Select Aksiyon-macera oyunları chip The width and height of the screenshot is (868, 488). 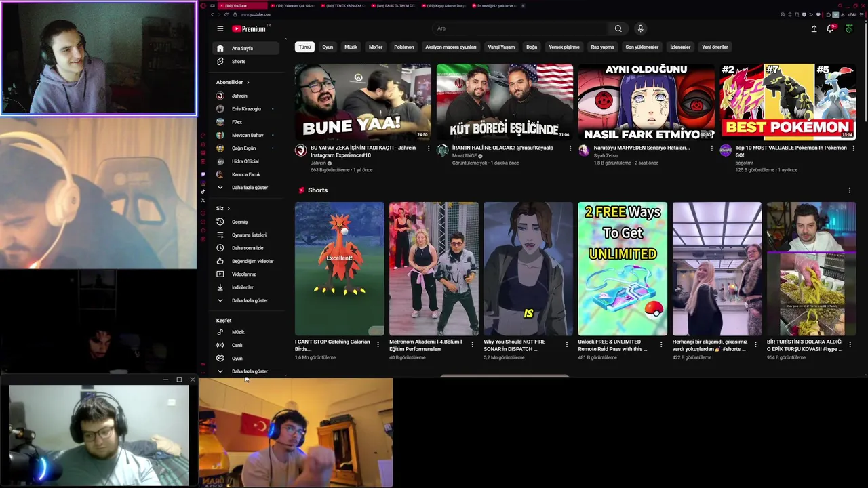pos(450,47)
